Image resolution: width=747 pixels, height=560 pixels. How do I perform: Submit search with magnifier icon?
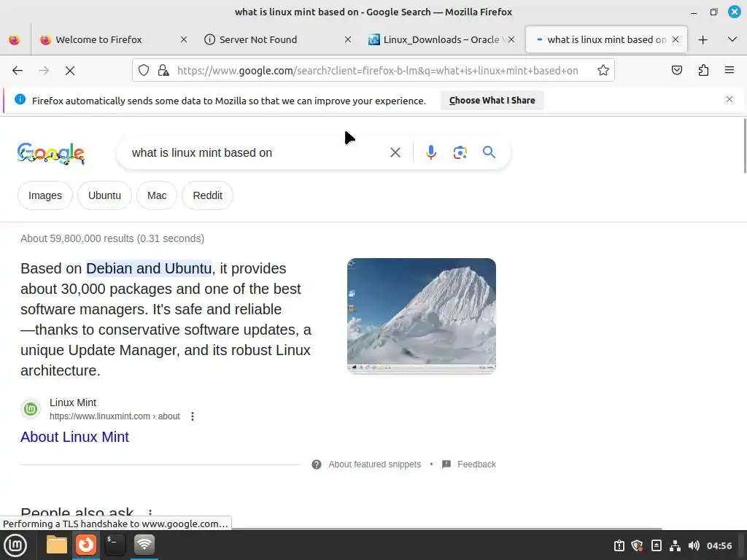pyautogui.click(x=489, y=152)
